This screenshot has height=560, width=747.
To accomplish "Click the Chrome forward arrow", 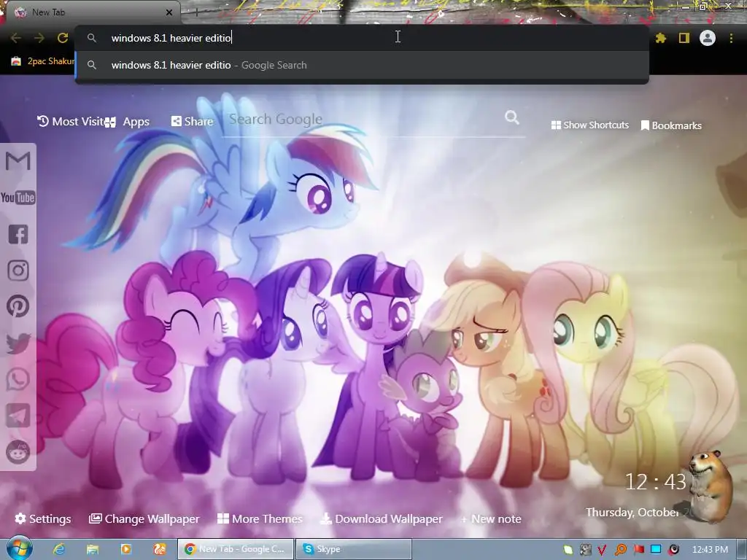I will click(39, 38).
